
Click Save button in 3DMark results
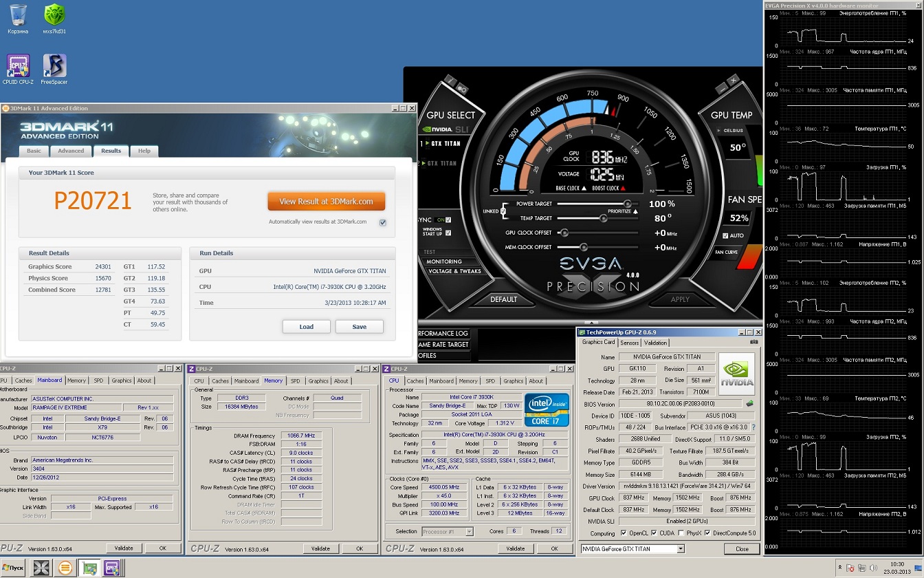coord(360,327)
